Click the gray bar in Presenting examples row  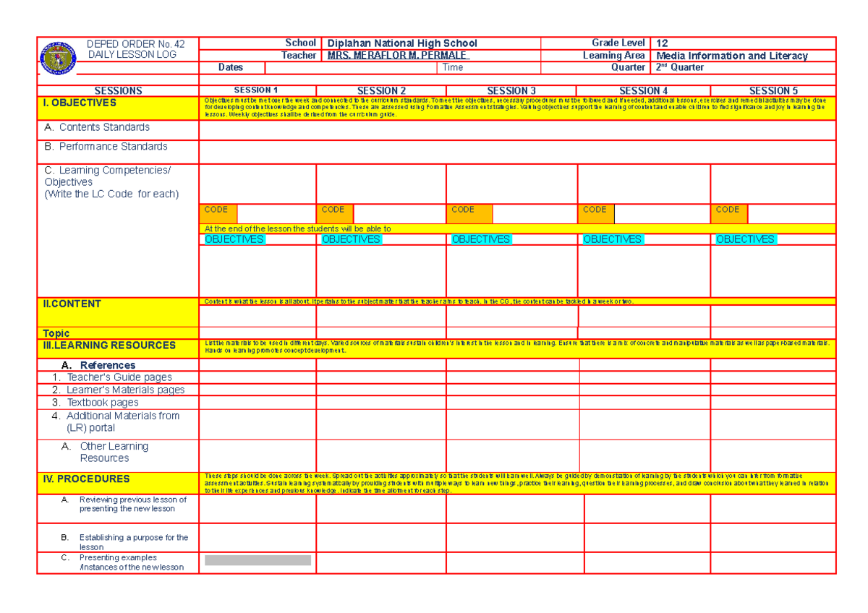[x=258, y=560]
